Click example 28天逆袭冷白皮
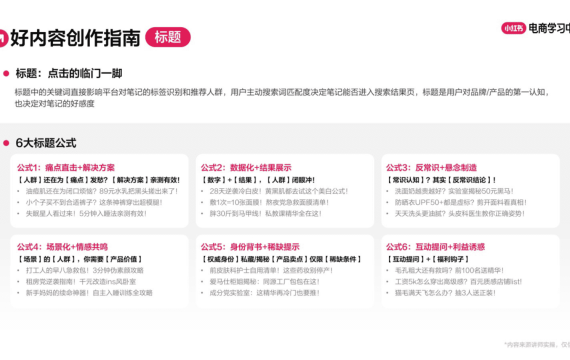The height and width of the screenshot is (360, 570). pyautogui.click(x=278, y=191)
